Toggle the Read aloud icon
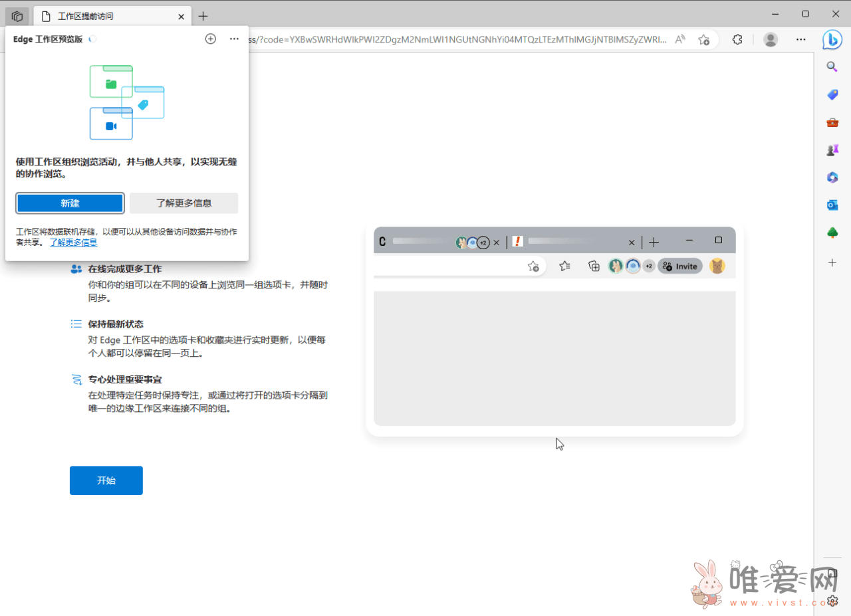851x616 pixels. 680,39
